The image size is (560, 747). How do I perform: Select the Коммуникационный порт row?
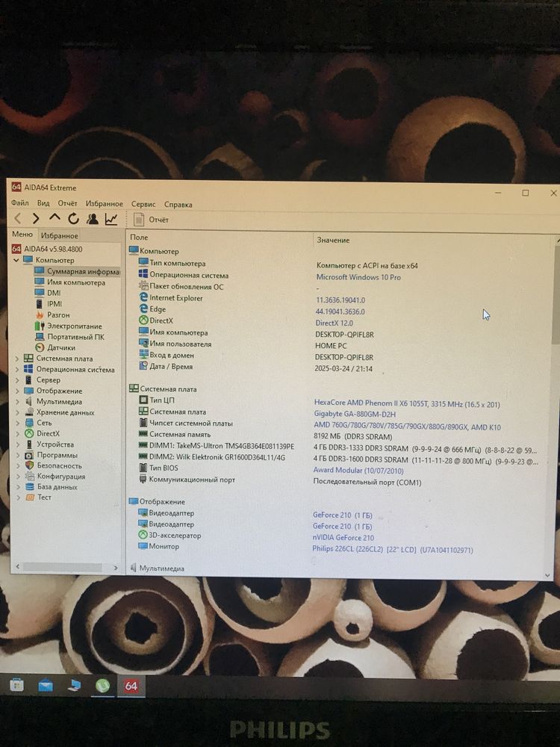(x=187, y=480)
